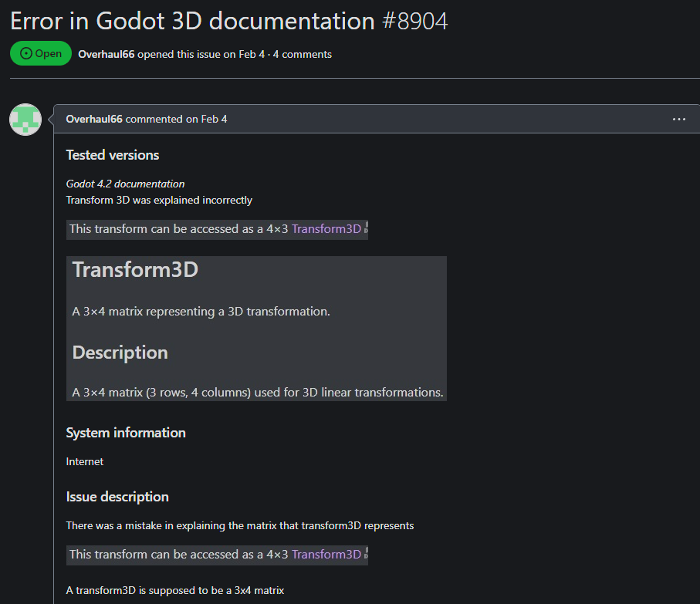
Task: Open Overhaul66's profile from the comment header
Action: coord(94,119)
